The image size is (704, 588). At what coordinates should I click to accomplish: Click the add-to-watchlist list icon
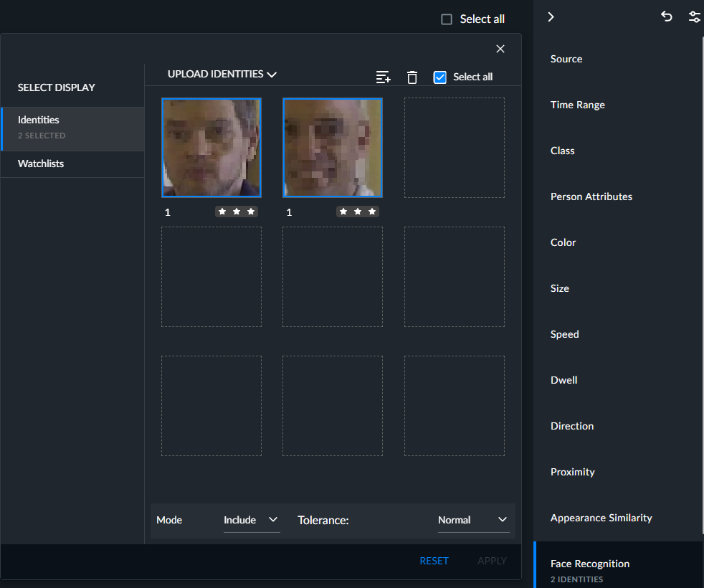click(x=383, y=77)
